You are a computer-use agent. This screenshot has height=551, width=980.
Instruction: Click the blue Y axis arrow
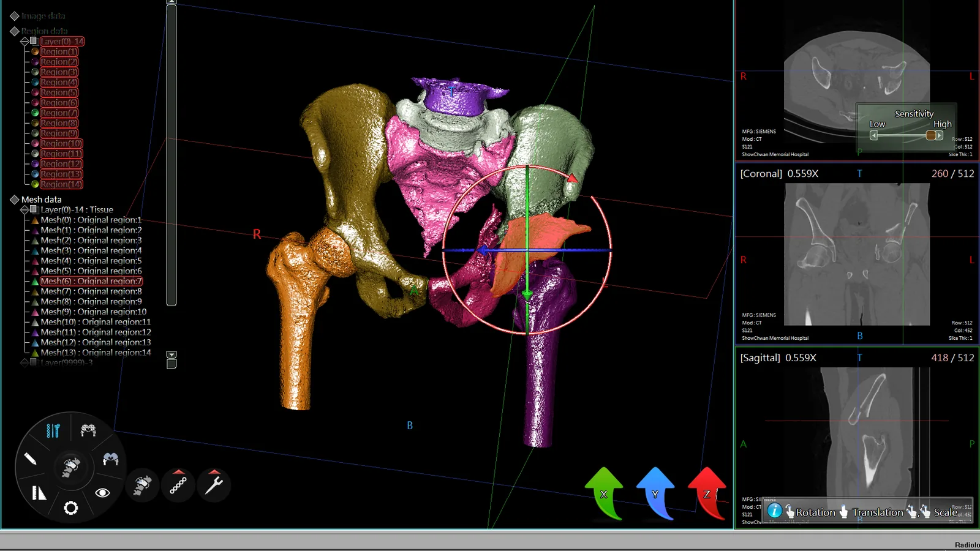pyautogui.click(x=655, y=493)
